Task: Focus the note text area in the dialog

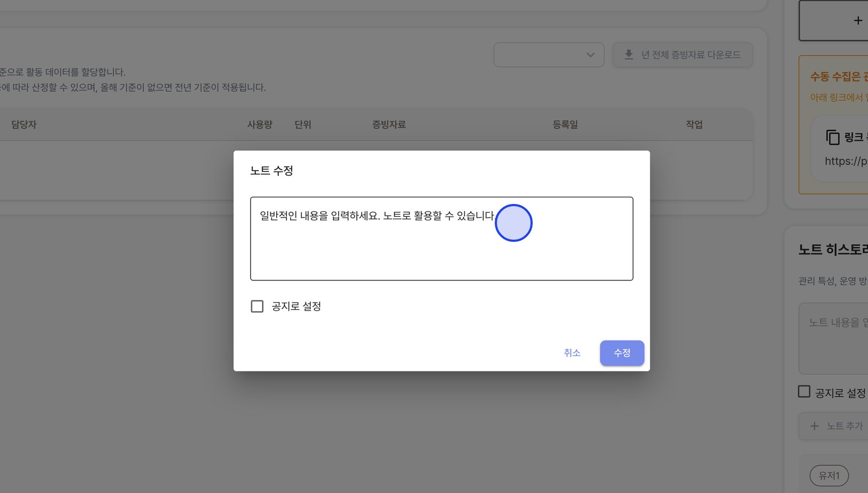Action: point(442,239)
